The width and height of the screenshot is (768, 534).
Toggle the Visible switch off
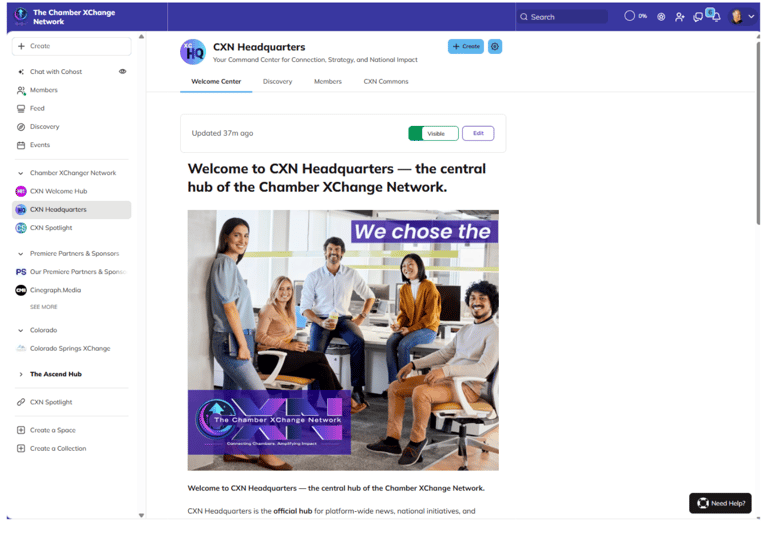point(433,133)
